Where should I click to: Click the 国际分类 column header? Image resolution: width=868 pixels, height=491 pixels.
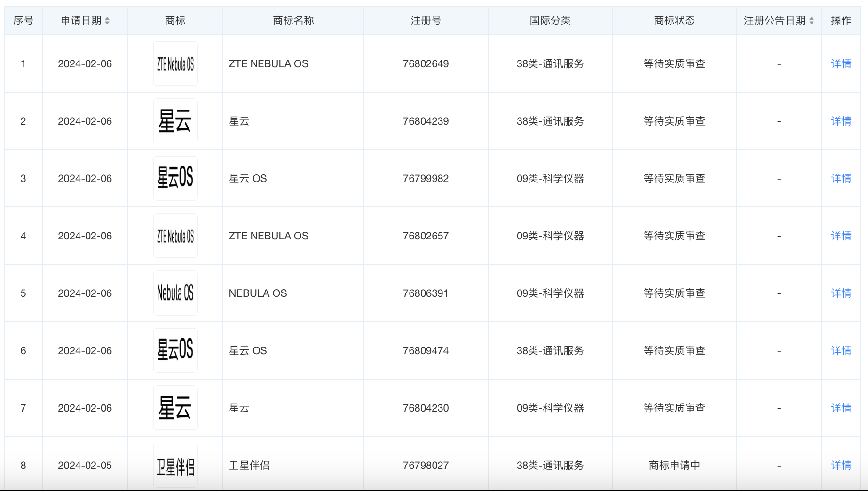(550, 21)
